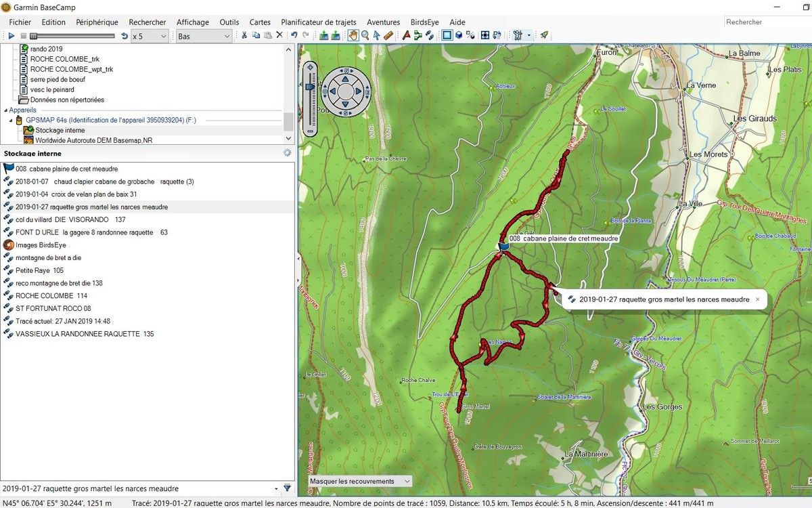
Task: Open the Bas map detail dropdown
Action: click(204, 36)
